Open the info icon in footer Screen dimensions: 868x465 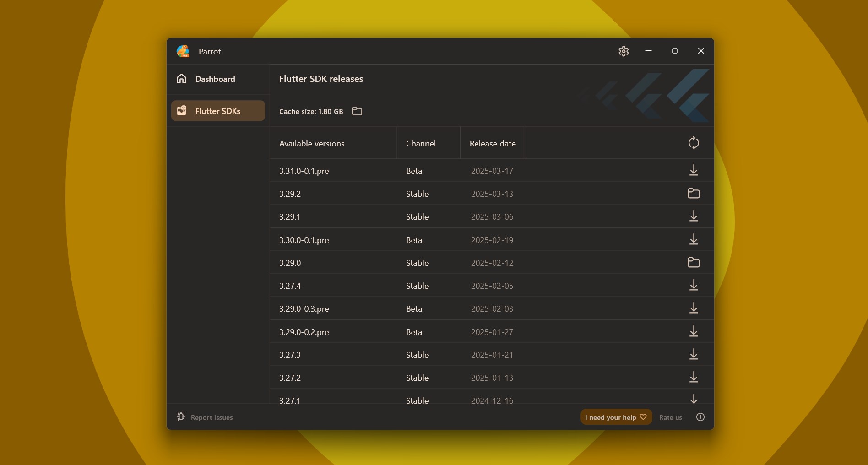tap(700, 417)
